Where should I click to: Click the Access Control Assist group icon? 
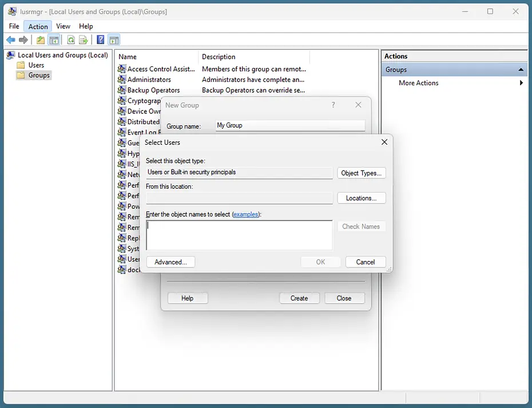tap(122, 69)
